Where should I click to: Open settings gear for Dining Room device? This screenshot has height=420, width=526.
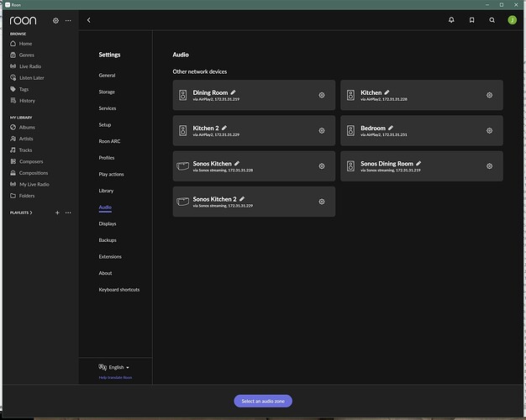pyautogui.click(x=322, y=95)
